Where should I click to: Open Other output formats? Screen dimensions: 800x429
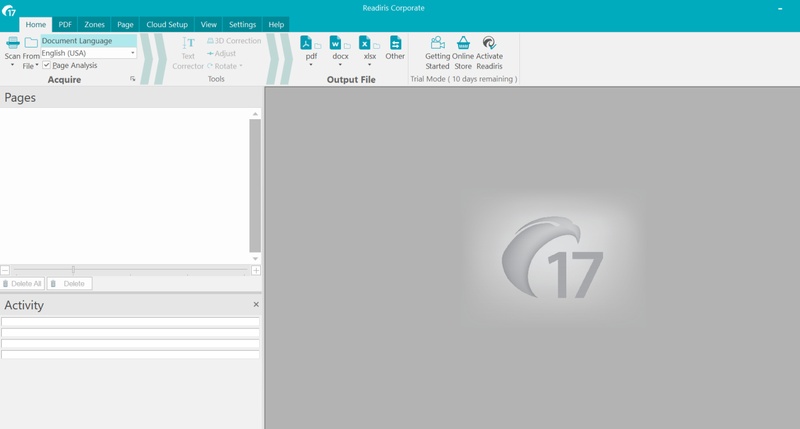coord(395,48)
